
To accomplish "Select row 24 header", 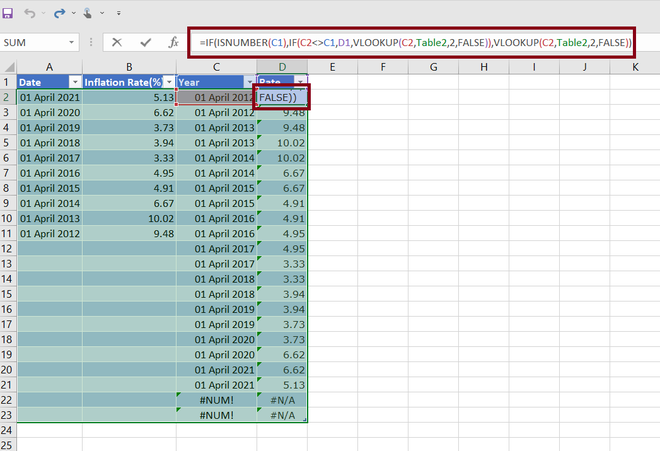I will coord(6,430).
